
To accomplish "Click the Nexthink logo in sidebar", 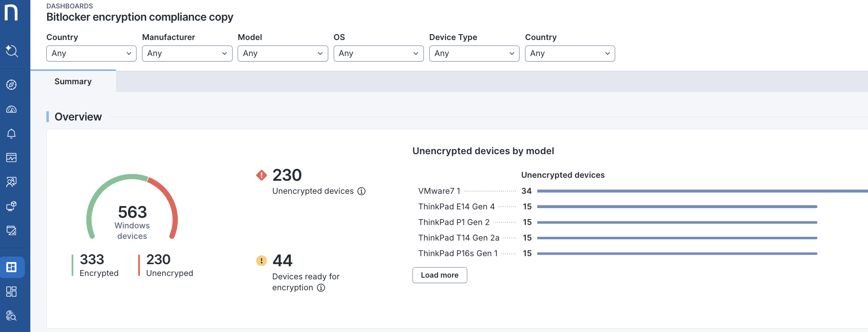I will click(11, 12).
